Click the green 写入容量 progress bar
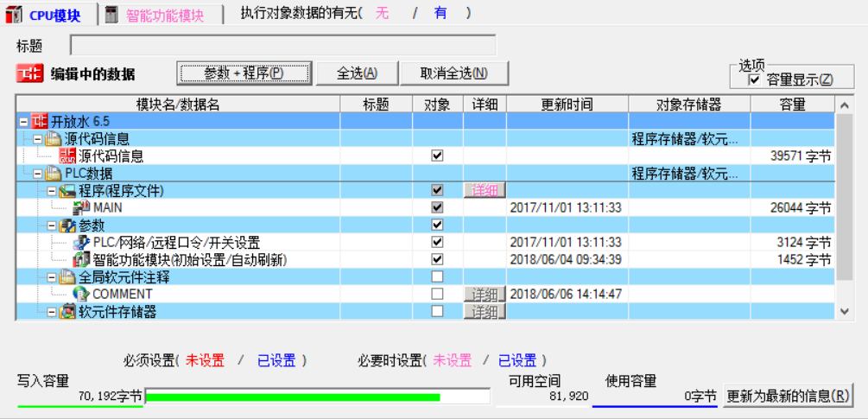This screenshot has height=419, width=868. [294, 397]
